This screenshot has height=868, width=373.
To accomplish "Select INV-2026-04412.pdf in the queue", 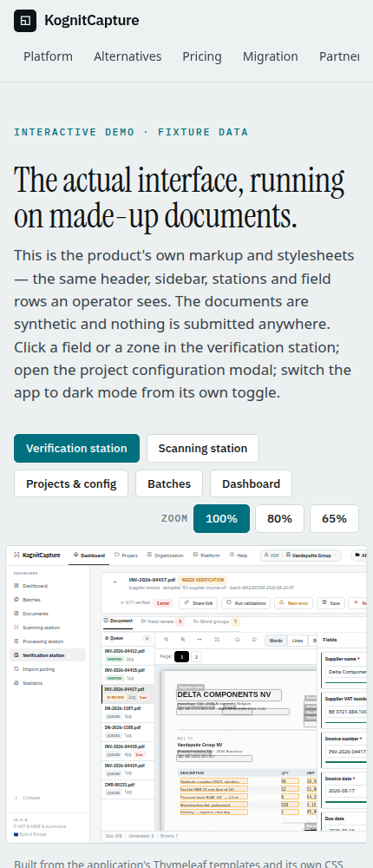I will [x=128, y=655].
